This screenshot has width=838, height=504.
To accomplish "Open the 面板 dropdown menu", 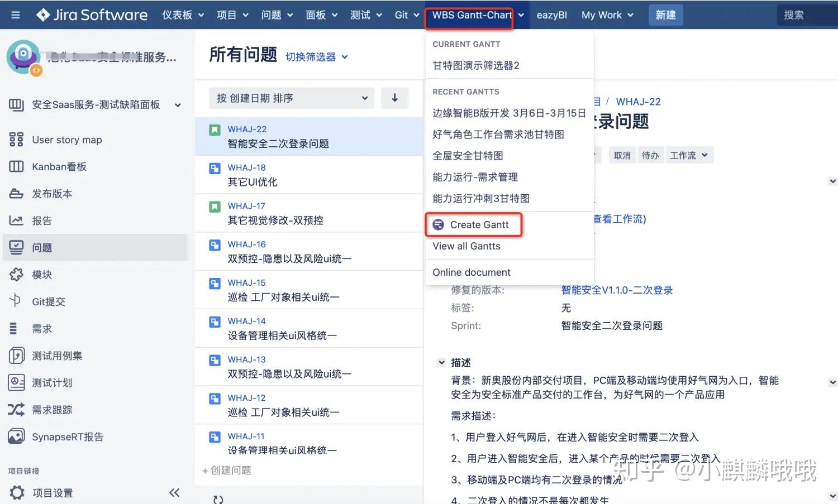I will pyautogui.click(x=321, y=15).
